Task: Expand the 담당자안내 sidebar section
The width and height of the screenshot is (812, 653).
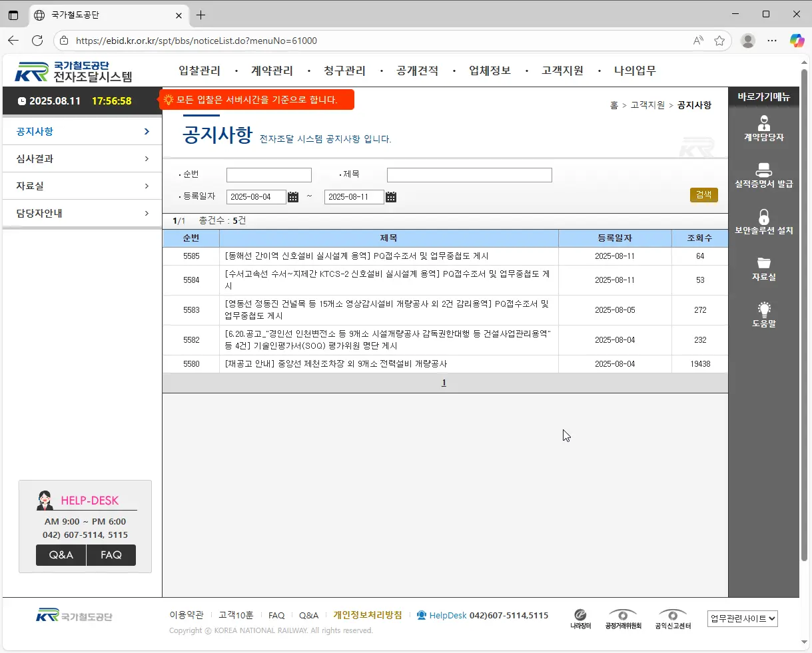Action: [81, 213]
